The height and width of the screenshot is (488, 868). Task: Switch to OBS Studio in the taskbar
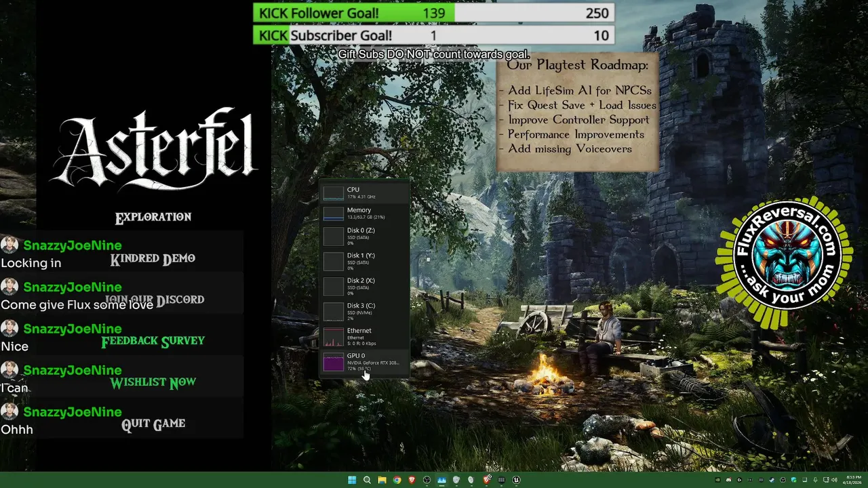[x=427, y=480]
